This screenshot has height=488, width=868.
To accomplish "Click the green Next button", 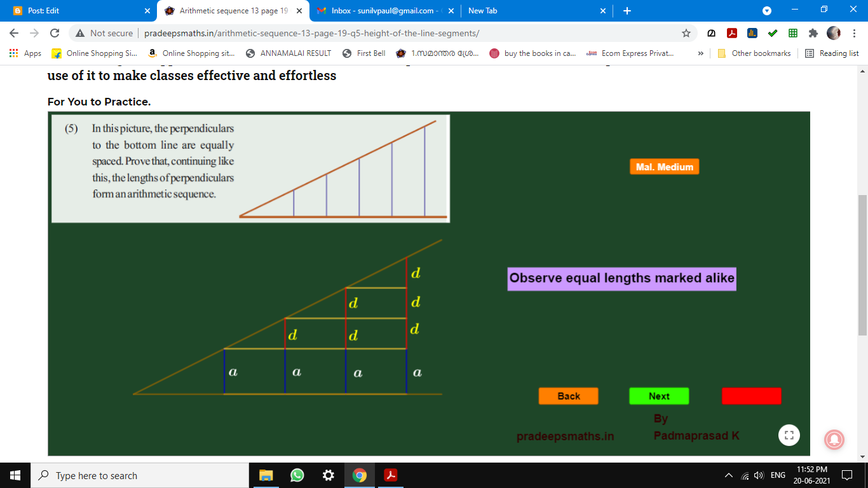I will (659, 396).
